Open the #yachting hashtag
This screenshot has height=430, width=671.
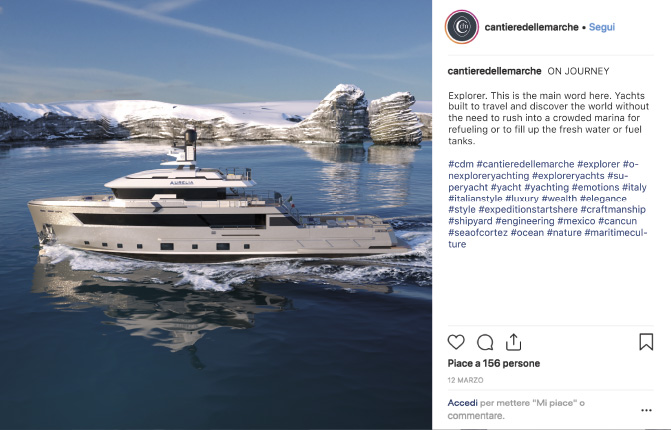[546, 187]
